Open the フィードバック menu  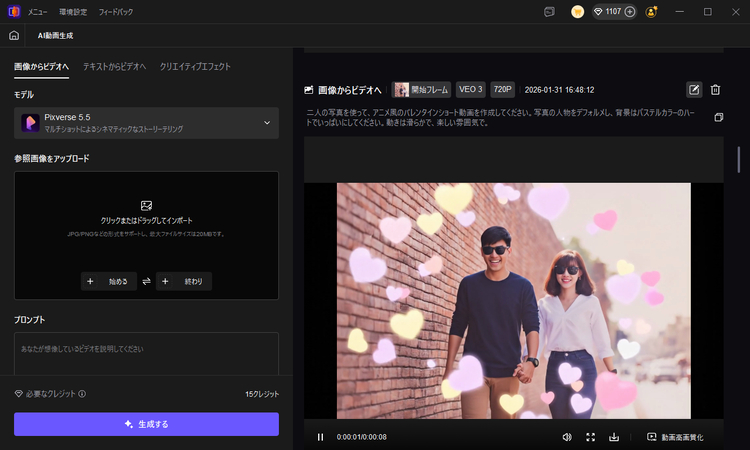point(116,12)
